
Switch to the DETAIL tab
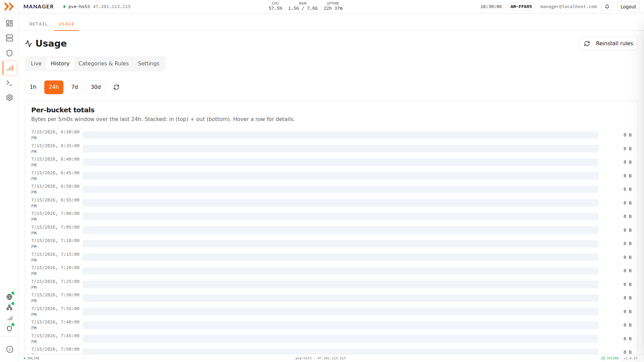39,24
